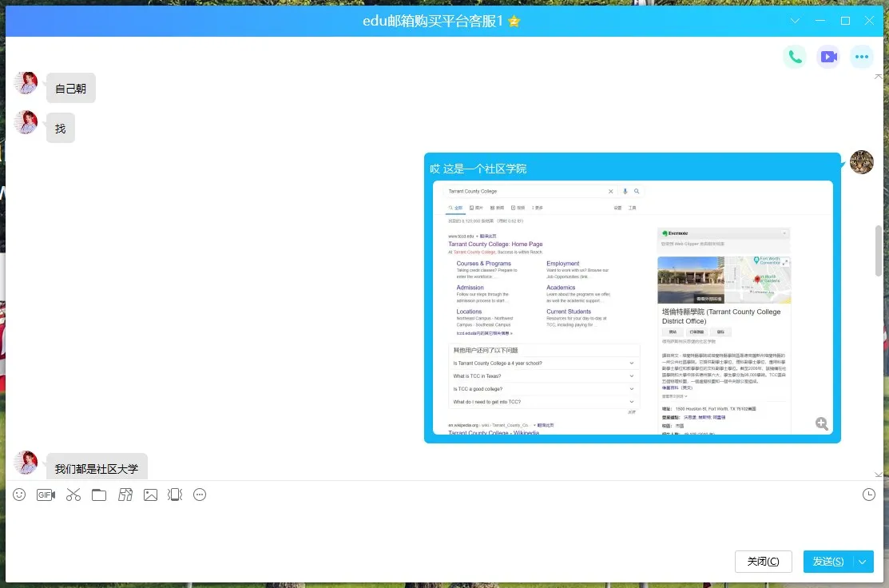Click the star icon next to chat title
Image resolution: width=889 pixels, height=588 pixels.
point(514,22)
